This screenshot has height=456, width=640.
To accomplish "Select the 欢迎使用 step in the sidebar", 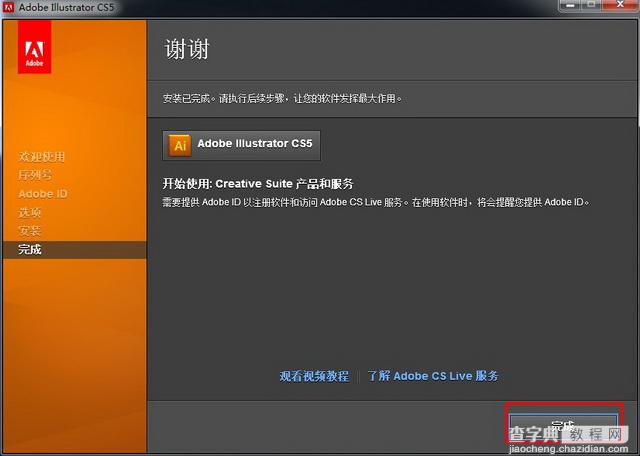I will pos(42,157).
